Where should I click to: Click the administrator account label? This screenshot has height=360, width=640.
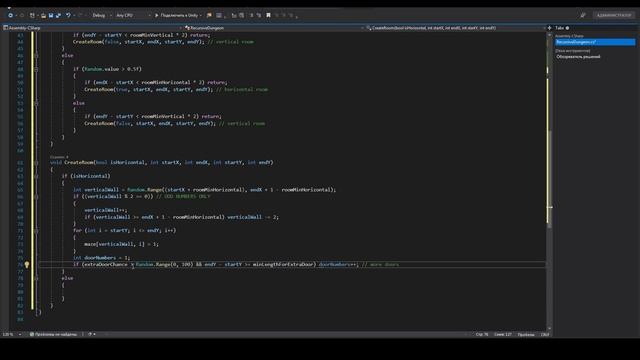[x=614, y=16]
